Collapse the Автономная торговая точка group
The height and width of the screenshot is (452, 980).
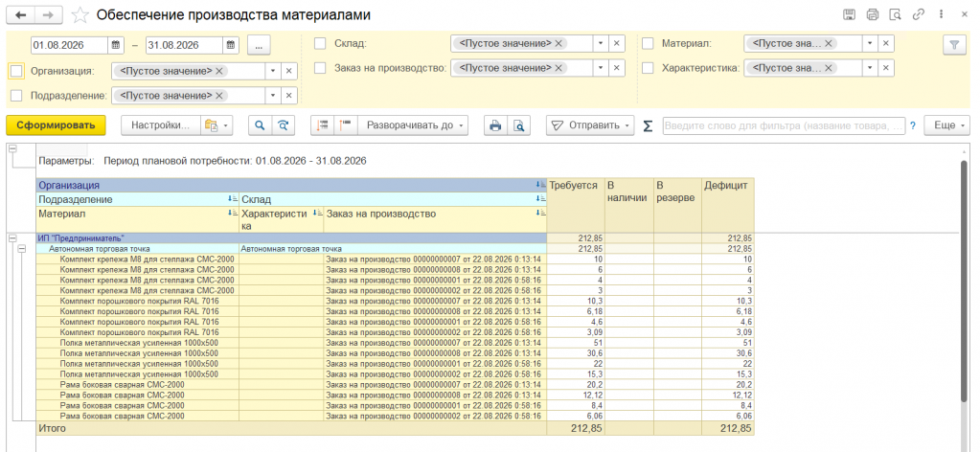click(22, 249)
